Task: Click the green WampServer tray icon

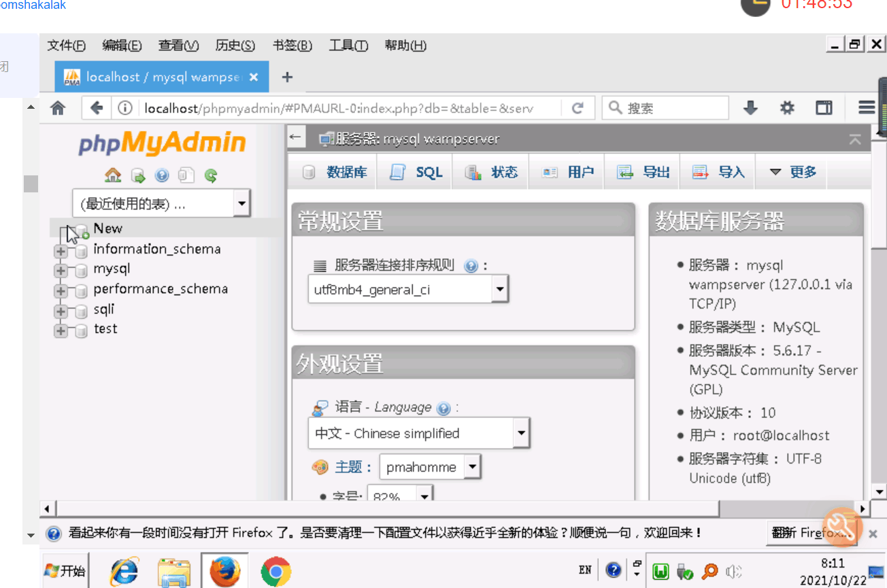Action: 660,572
